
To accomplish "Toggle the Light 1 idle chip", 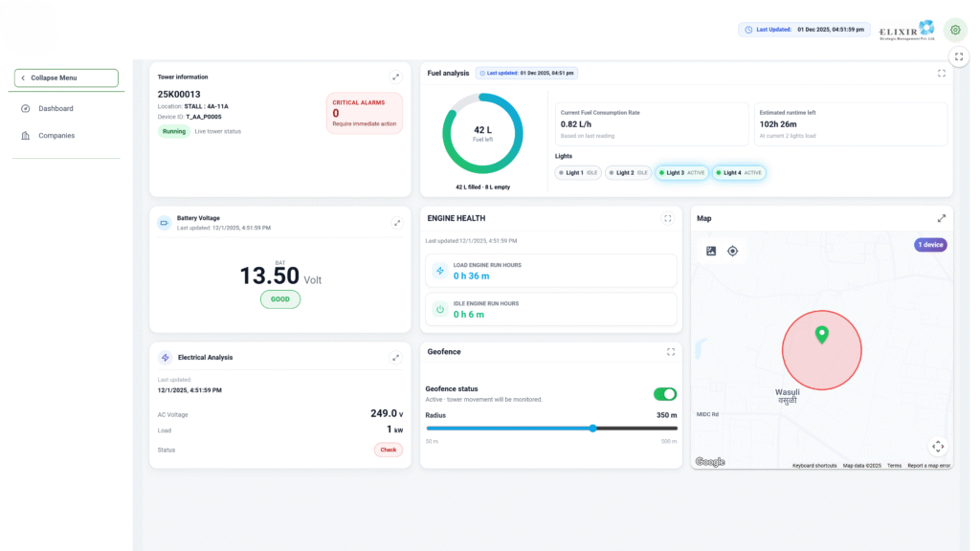I will coord(578,173).
